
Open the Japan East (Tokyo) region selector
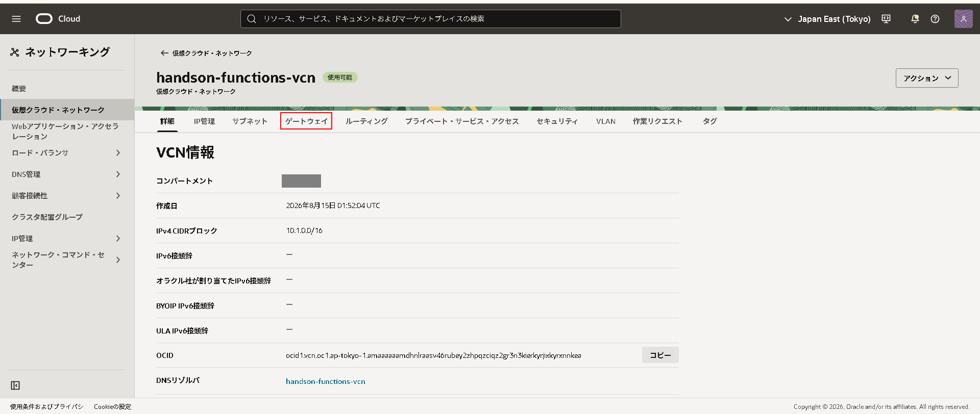(827, 19)
